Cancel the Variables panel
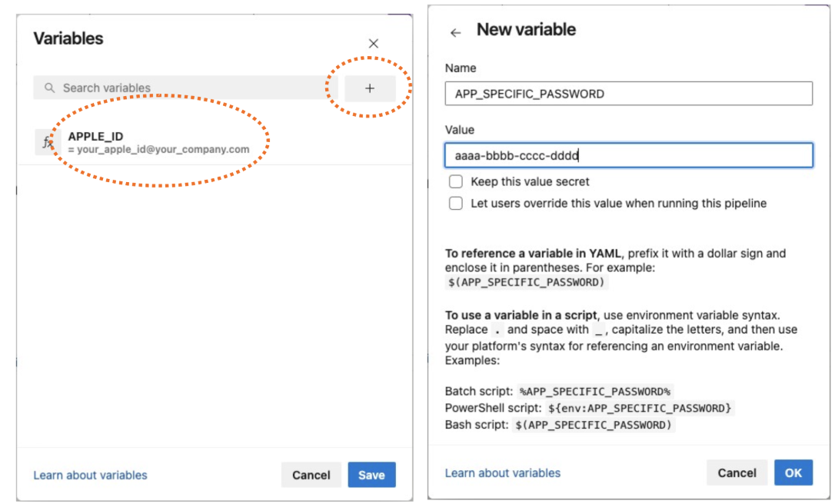Image resolution: width=835 pixels, height=504 pixels. point(311,475)
